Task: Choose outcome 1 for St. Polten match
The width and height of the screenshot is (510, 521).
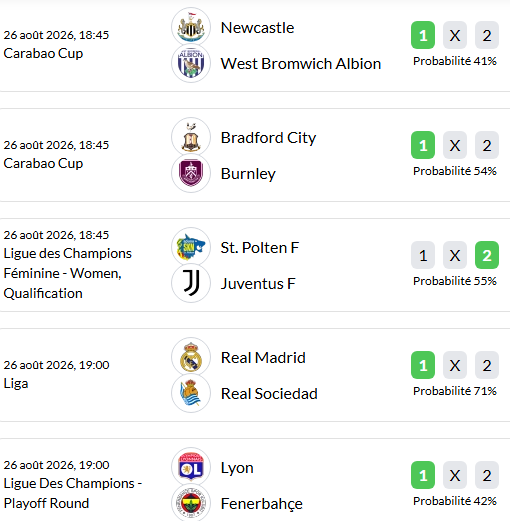Action: click(423, 255)
